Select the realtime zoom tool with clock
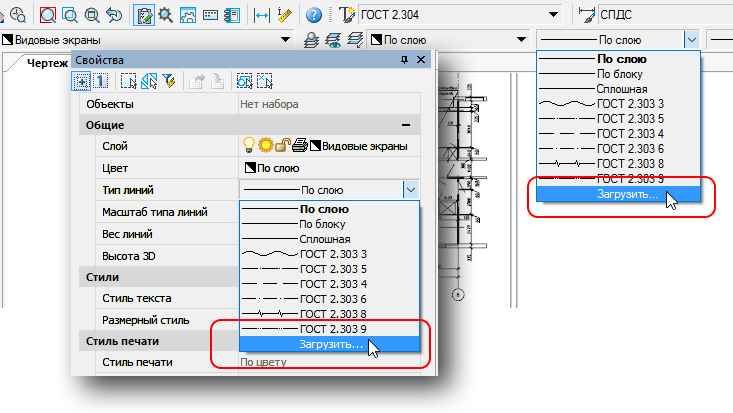Image resolution: width=733 pixels, height=413 pixels. click(x=18, y=15)
